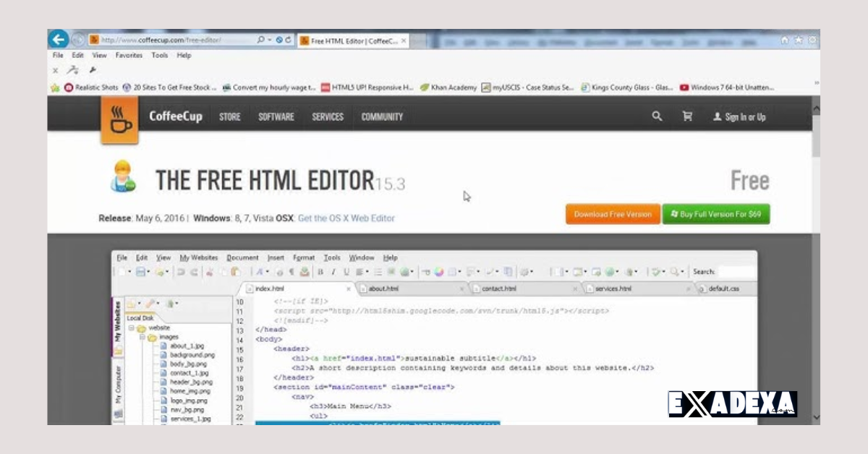Open the search magnifier on the CoffeeCup navbar

(x=657, y=116)
